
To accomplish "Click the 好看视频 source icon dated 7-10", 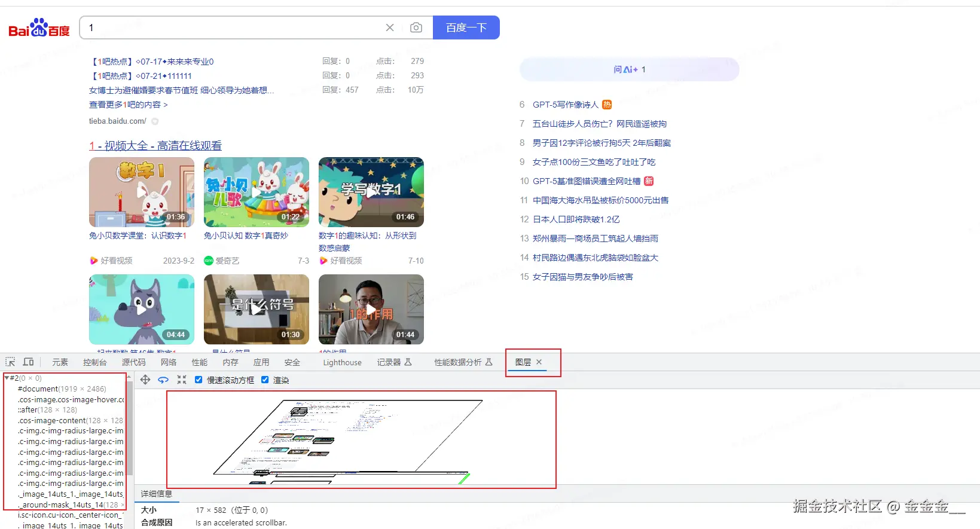I will coord(323,261).
